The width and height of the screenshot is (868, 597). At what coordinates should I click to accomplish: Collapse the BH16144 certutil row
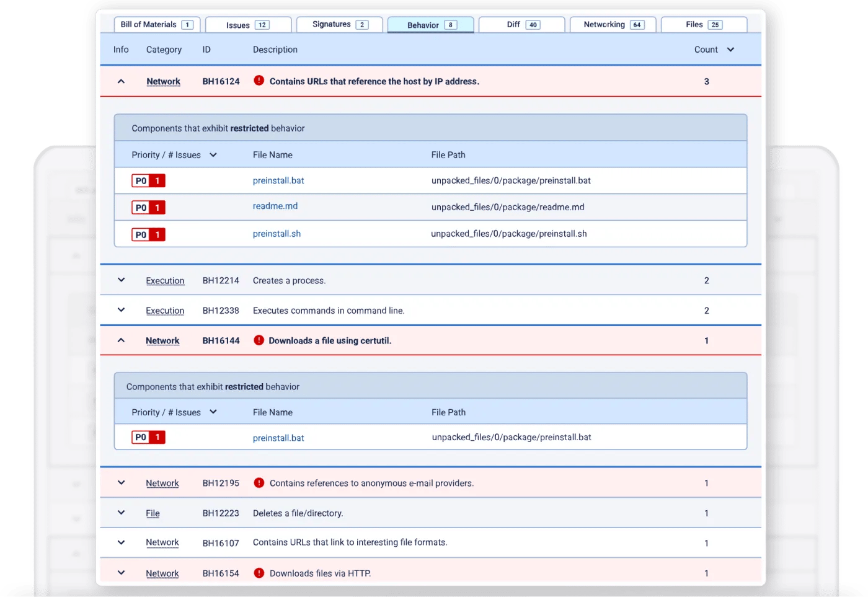(121, 340)
